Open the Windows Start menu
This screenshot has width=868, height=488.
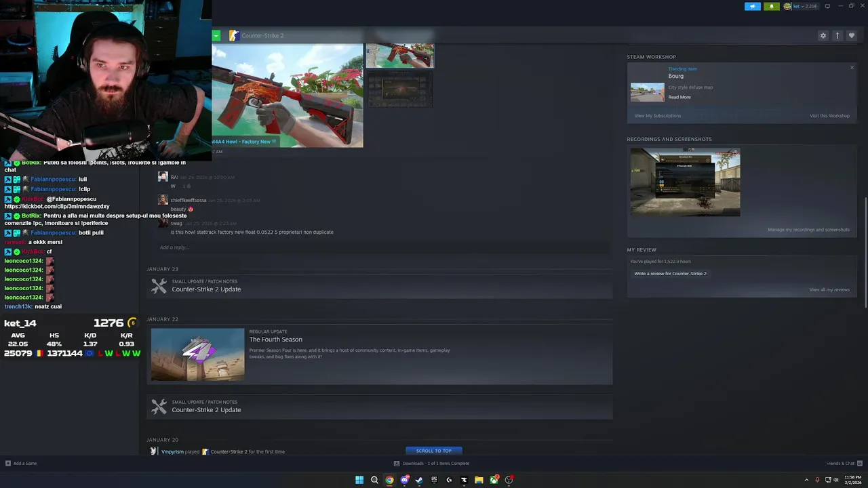click(359, 480)
